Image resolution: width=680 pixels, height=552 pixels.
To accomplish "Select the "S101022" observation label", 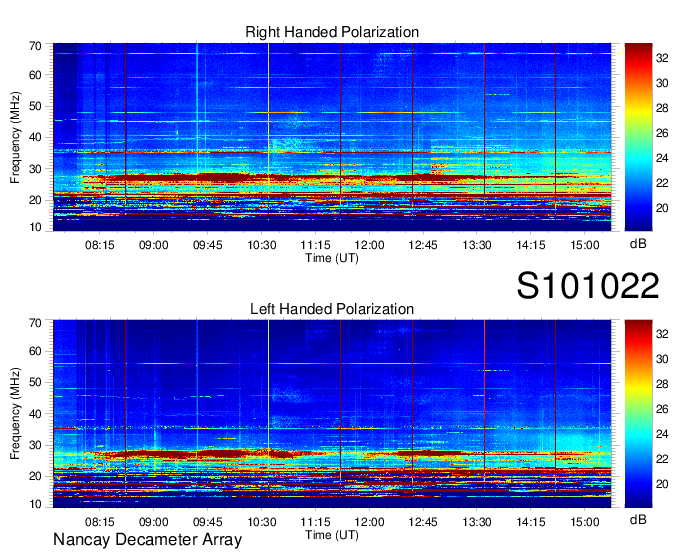I will [x=588, y=286].
